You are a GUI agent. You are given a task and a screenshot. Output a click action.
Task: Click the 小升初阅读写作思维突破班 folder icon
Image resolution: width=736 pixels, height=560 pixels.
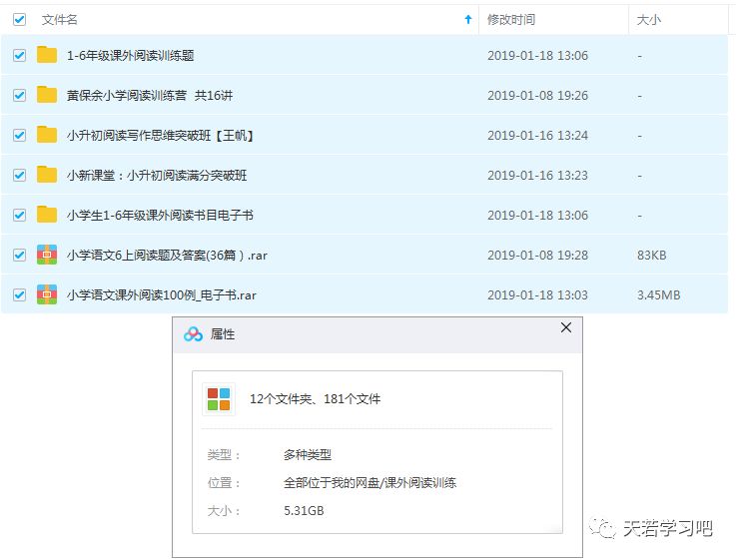(47, 135)
